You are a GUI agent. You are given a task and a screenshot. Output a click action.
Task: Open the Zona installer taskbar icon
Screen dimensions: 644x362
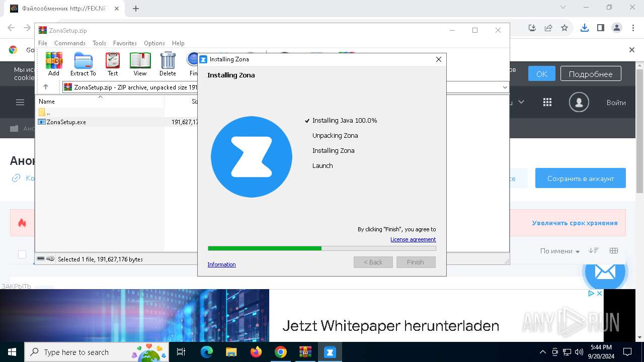(330, 352)
